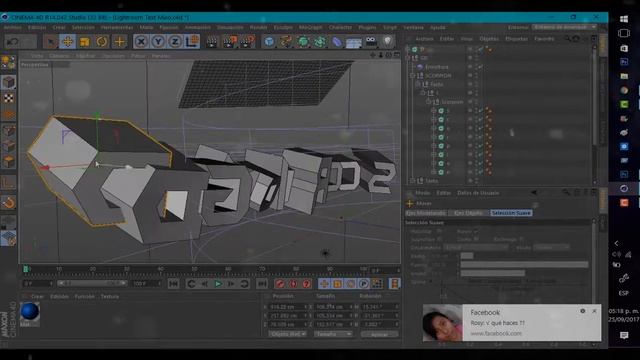Close the Facebook notification
This screenshot has height=360, width=640.
(x=594, y=311)
